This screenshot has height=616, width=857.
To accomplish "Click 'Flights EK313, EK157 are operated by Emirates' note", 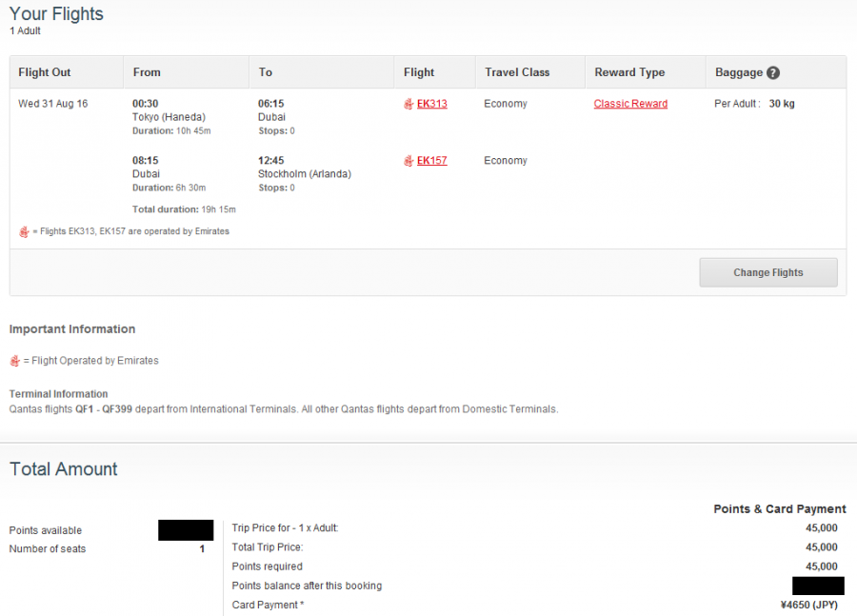I will (x=134, y=231).
